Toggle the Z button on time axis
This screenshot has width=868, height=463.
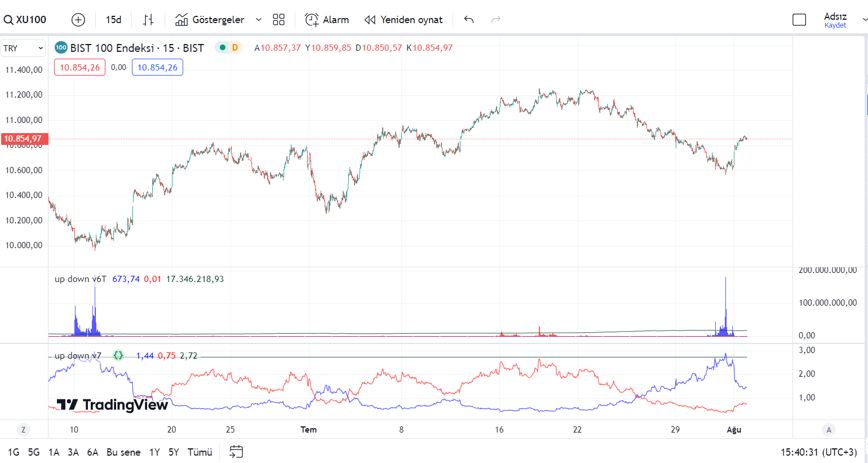(23, 430)
